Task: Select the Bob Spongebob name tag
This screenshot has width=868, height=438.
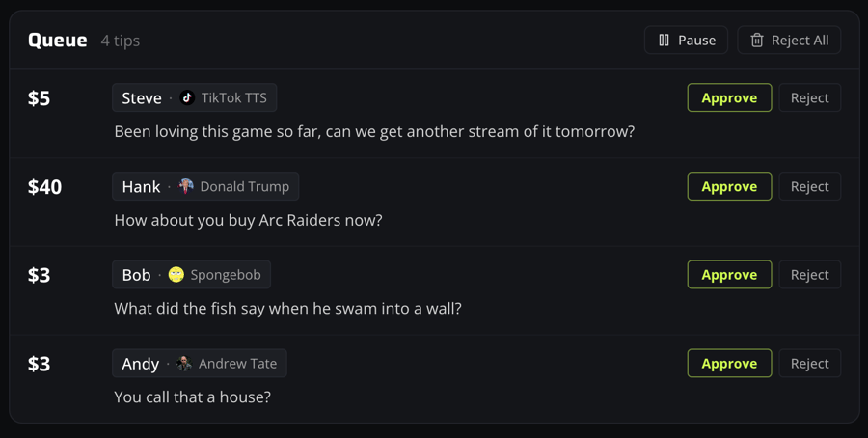Action: pyautogui.click(x=191, y=275)
